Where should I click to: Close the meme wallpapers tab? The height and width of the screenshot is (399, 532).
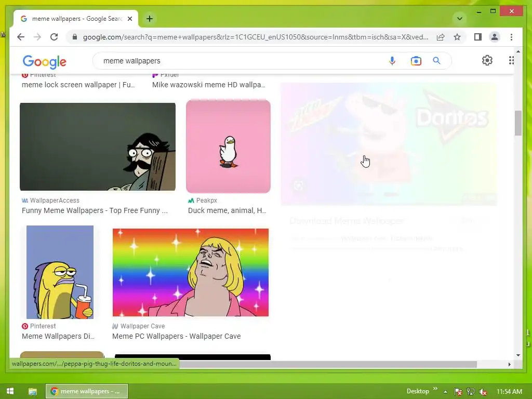click(129, 19)
